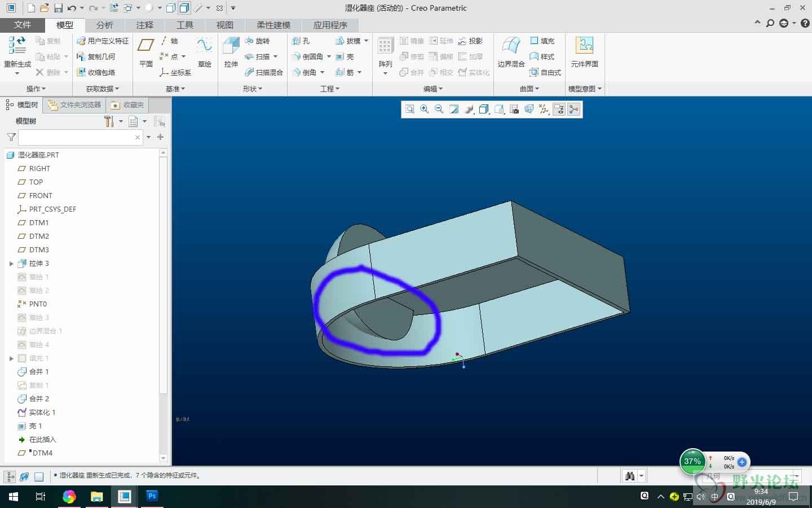Screen dimensions: 812x508
Task: Select the Revolve (旋转) tool
Action: [x=257, y=41]
